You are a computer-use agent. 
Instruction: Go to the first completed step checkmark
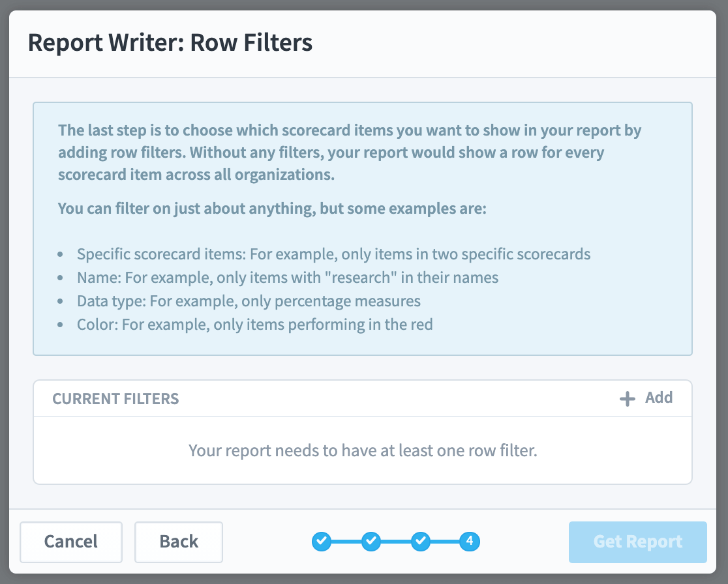tap(322, 542)
